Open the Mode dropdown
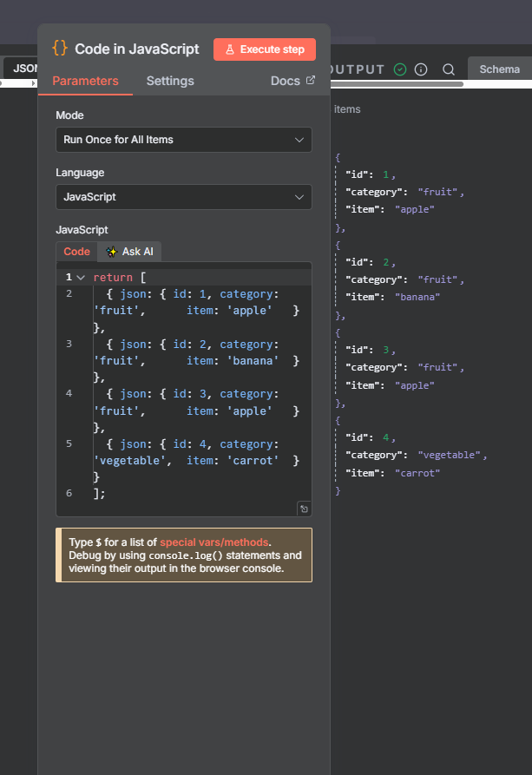Image resolution: width=532 pixels, height=775 pixels. (183, 140)
